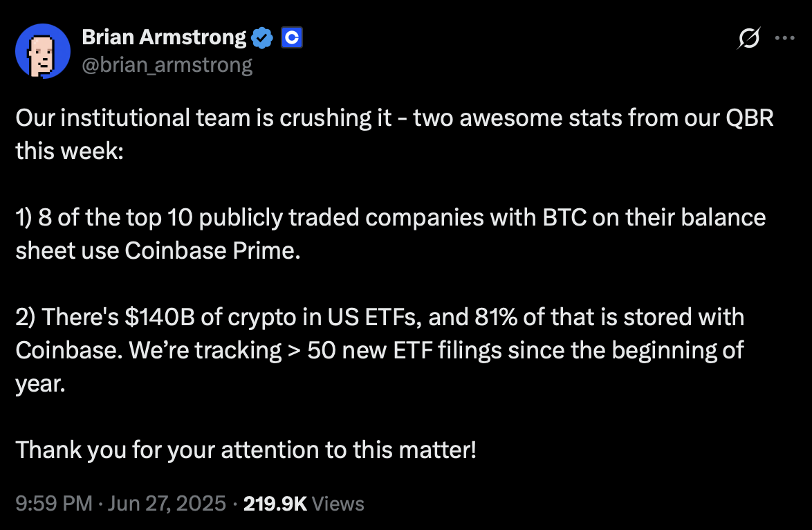Open Grok explain-this-post icon
Screen dimensions: 812x530
pyautogui.click(x=749, y=38)
